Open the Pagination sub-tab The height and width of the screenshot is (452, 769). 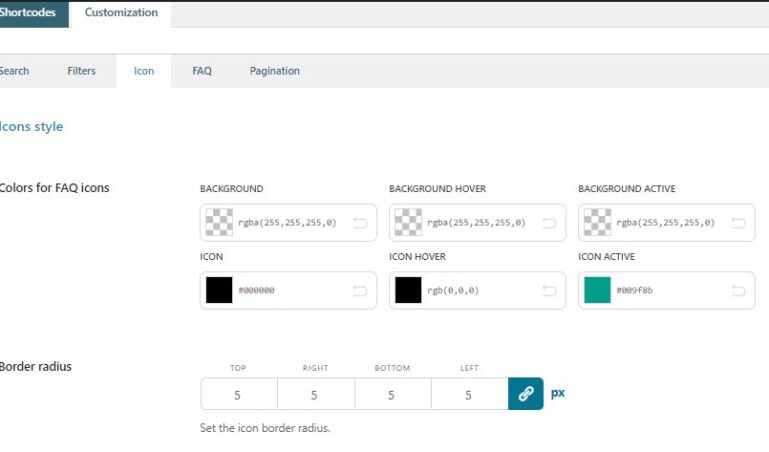274,71
